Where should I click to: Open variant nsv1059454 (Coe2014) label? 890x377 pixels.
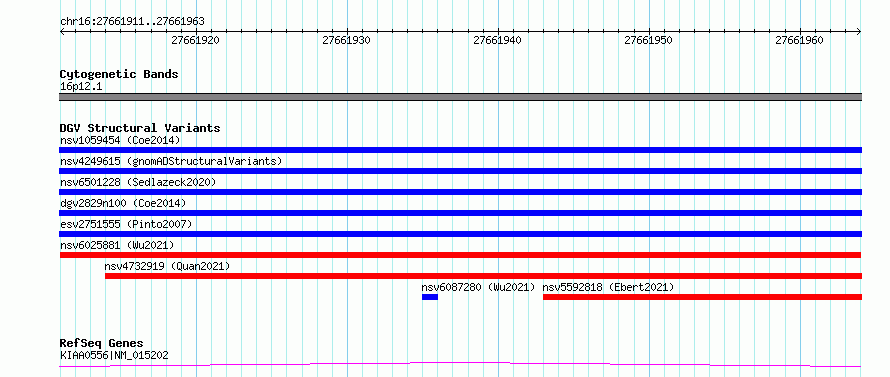(x=120, y=140)
